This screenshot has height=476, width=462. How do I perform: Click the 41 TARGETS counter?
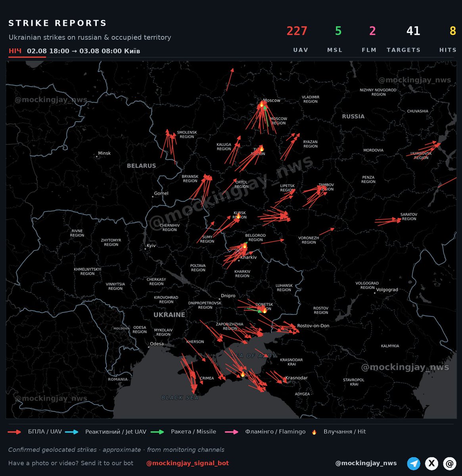413,31
